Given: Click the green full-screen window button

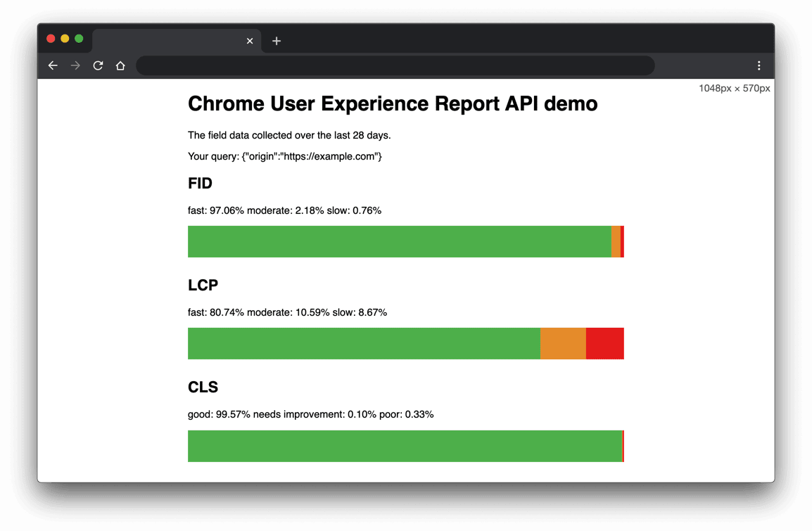Looking at the screenshot, I should point(79,39).
